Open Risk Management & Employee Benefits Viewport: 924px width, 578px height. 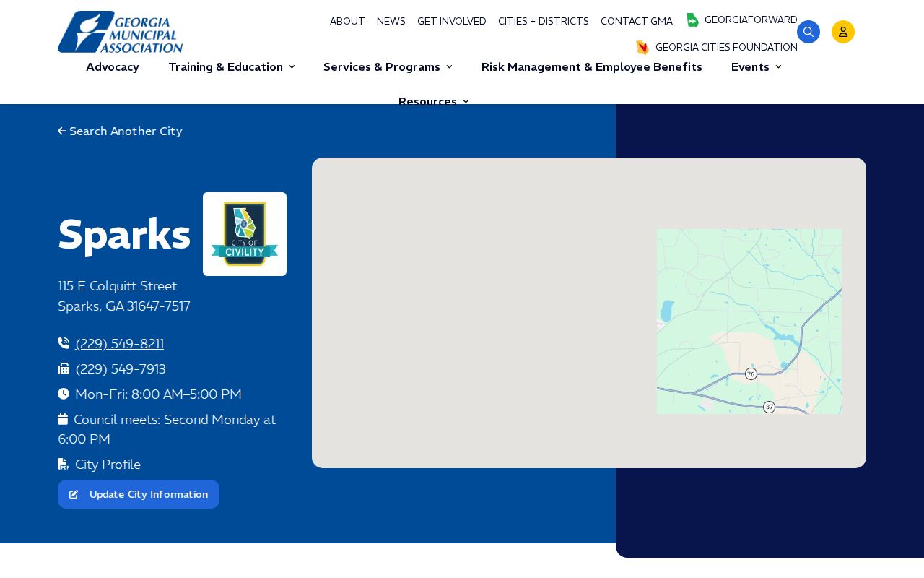(592, 66)
